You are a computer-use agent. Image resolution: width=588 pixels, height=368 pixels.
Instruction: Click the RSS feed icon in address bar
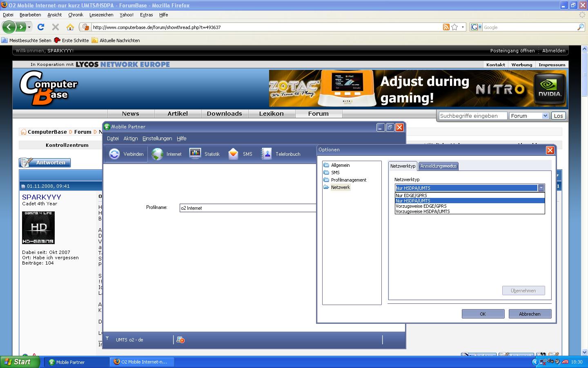(446, 27)
